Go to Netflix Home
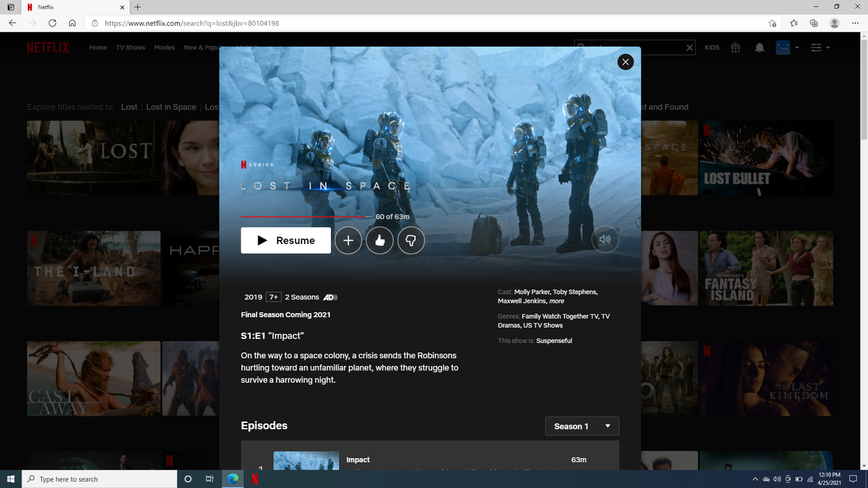Image resolution: width=868 pixels, height=488 pixels. [98, 47]
